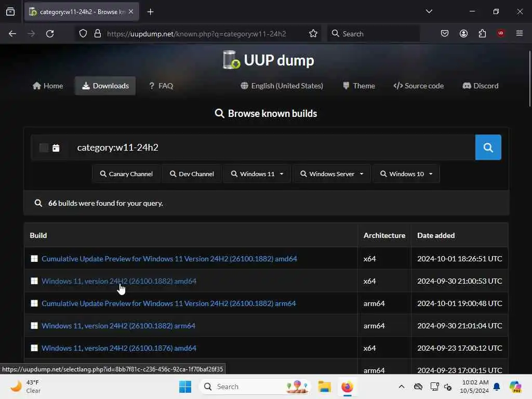
Task: Open the Firefox application menu
Action: pyautogui.click(x=519, y=33)
